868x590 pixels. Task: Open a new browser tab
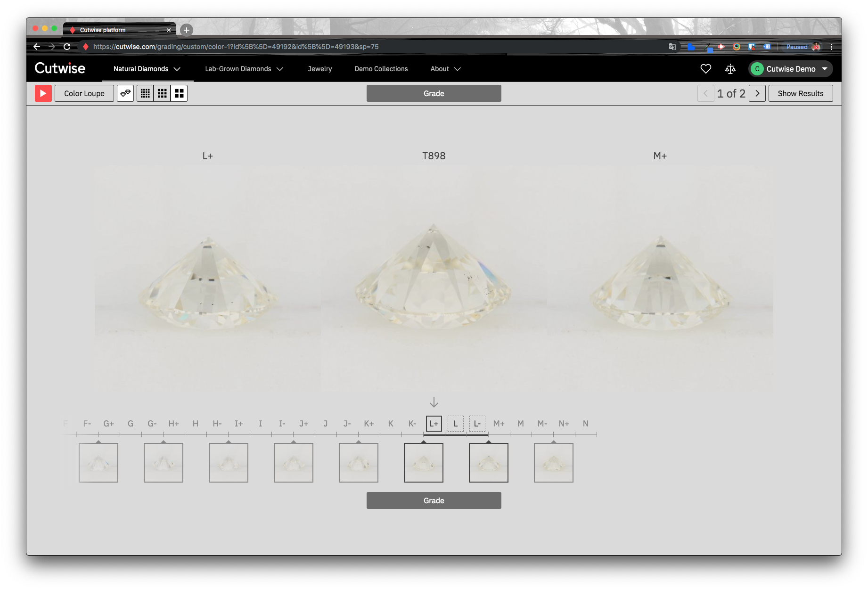tap(187, 30)
